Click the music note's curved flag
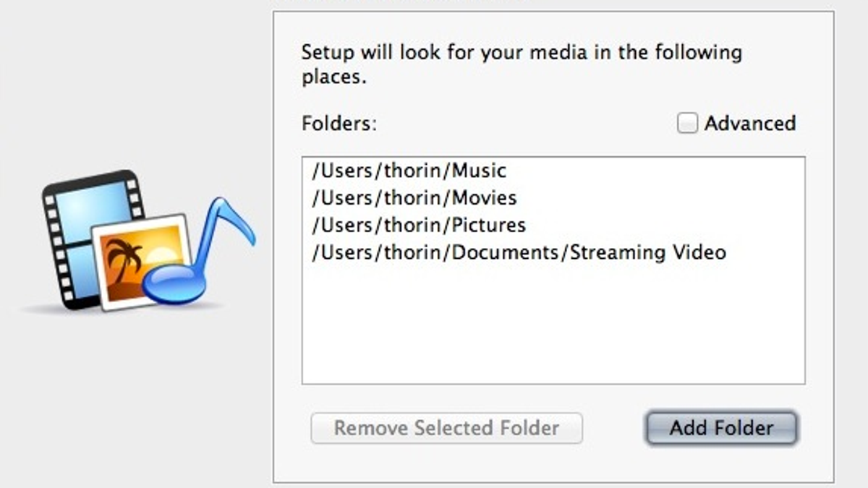Image resolution: width=868 pixels, height=488 pixels. tap(231, 221)
